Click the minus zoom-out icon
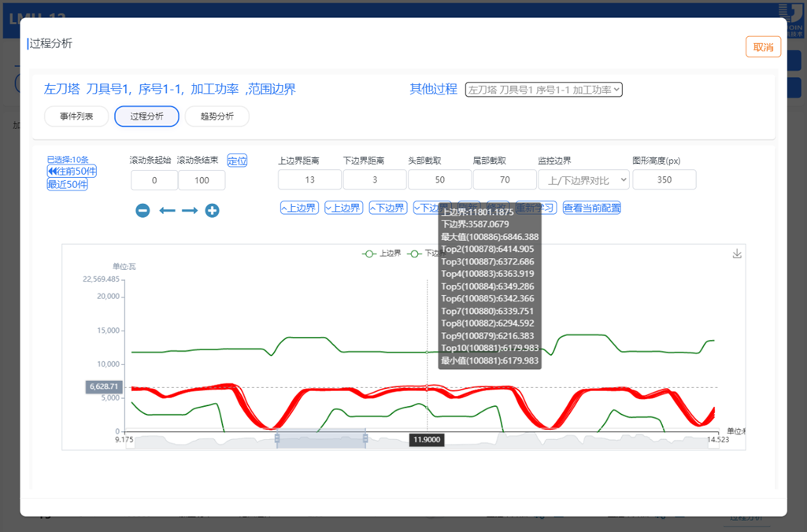 143,210
